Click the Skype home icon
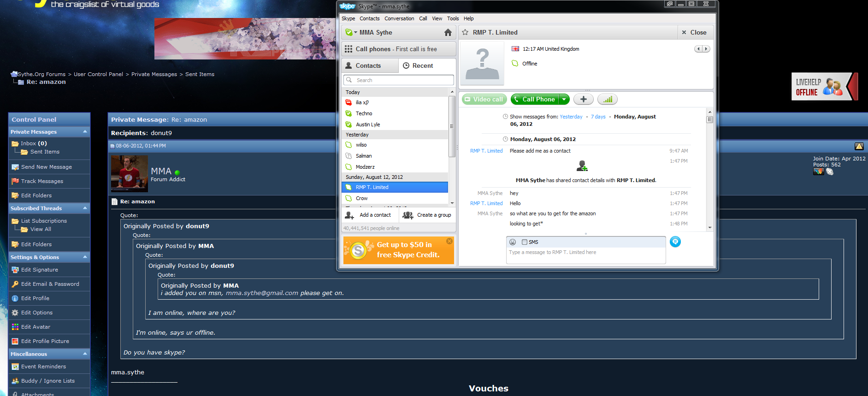Image resolution: width=868 pixels, height=396 pixels. click(448, 32)
